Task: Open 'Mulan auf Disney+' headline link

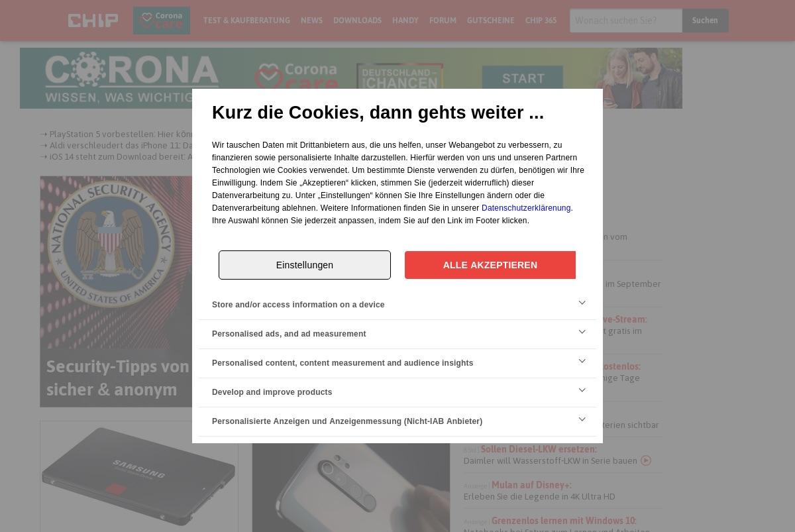Action: tap(531, 485)
